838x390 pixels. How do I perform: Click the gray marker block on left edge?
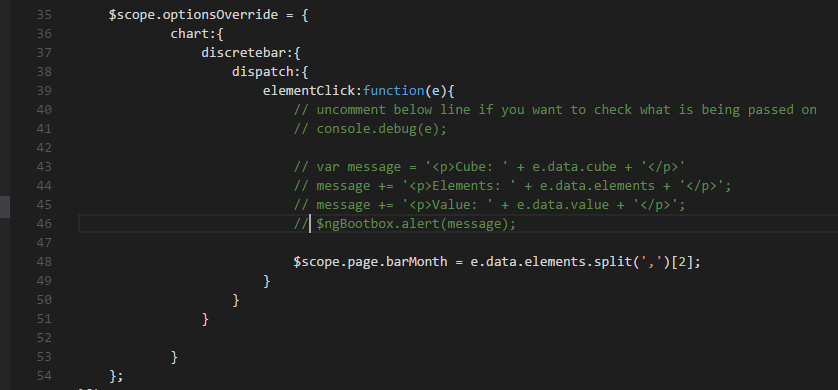tap(5, 207)
